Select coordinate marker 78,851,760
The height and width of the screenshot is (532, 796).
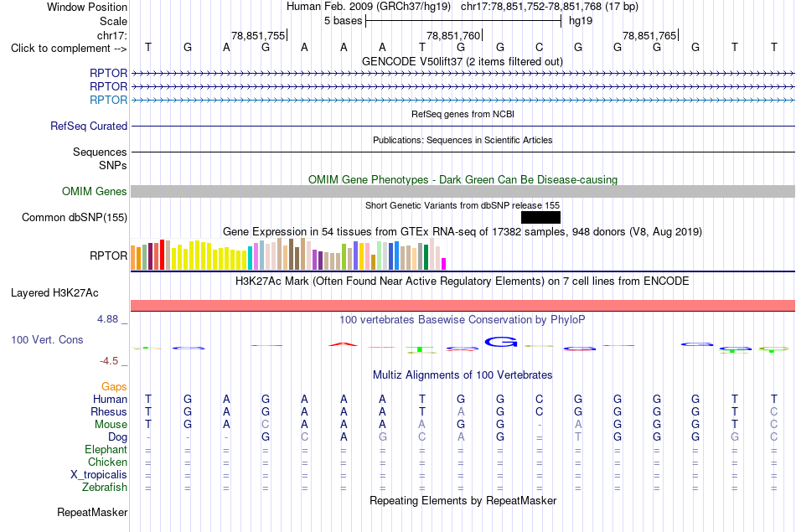[453, 35]
